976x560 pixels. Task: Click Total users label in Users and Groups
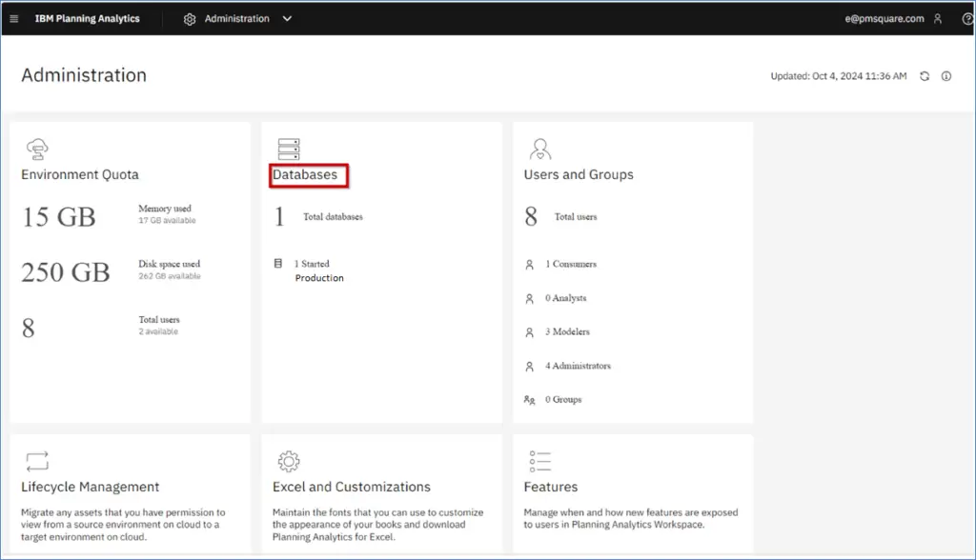click(x=576, y=216)
